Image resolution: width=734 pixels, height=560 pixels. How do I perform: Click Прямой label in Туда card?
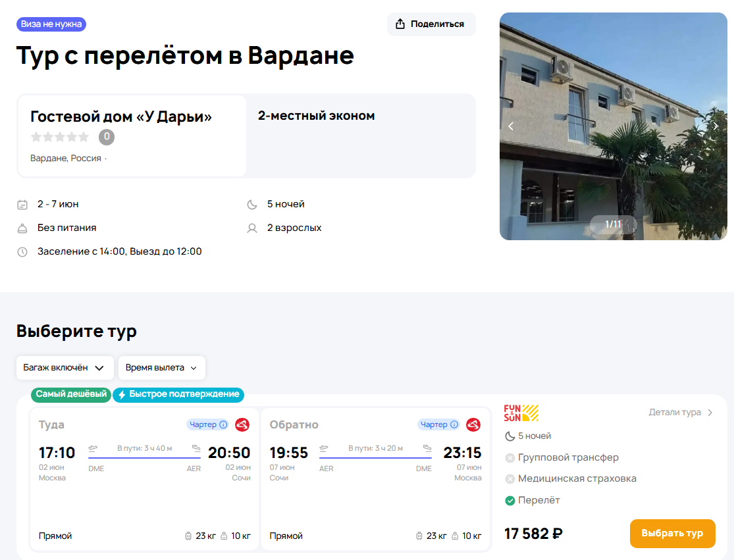(55, 536)
